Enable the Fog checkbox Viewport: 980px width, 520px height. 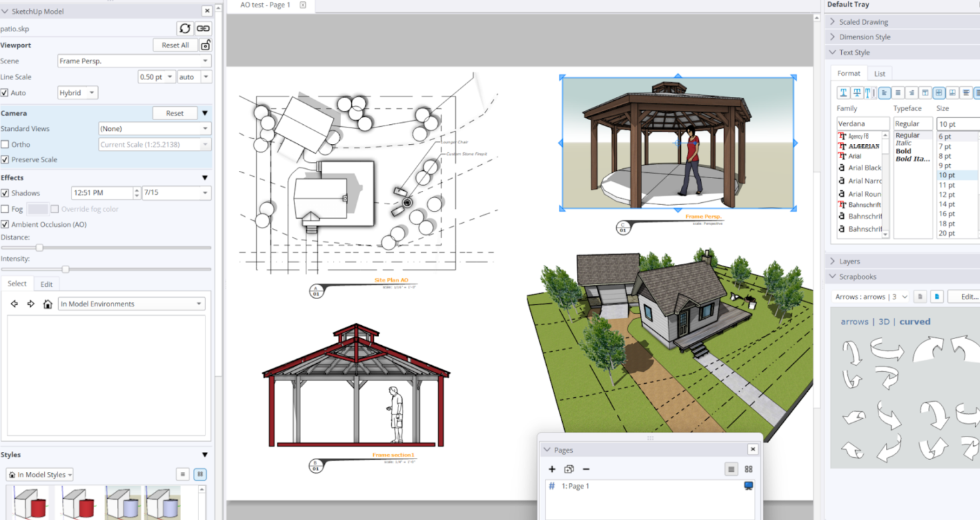click(x=5, y=209)
